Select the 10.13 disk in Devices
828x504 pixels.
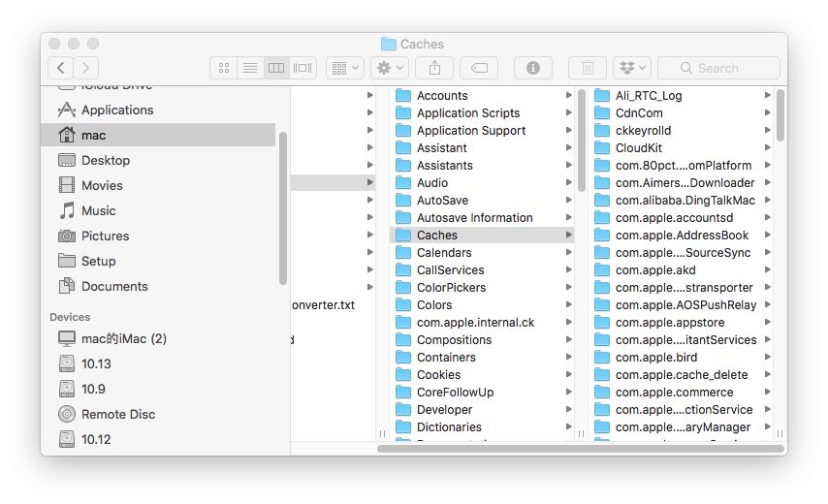158,363
